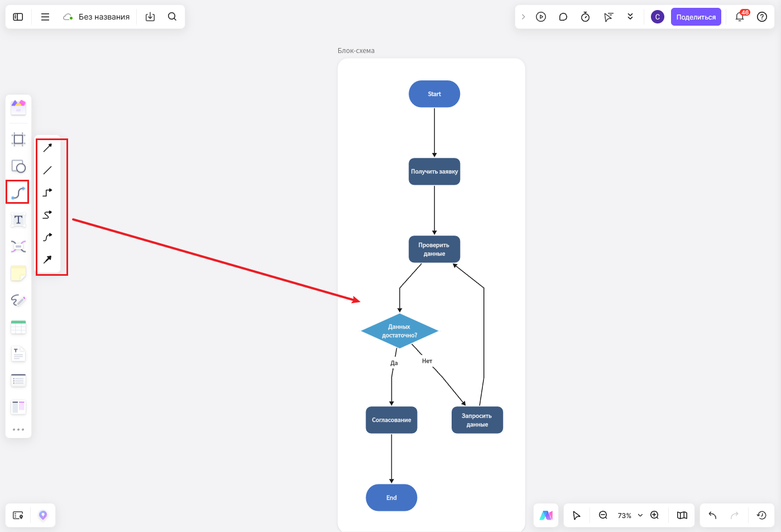Open the version history icon
781x532 pixels.
click(761, 515)
